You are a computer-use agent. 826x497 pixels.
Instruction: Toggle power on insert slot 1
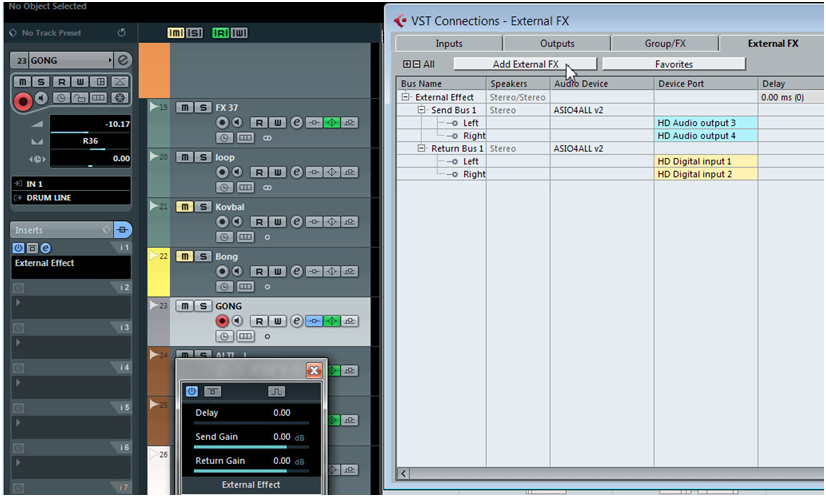(x=18, y=248)
